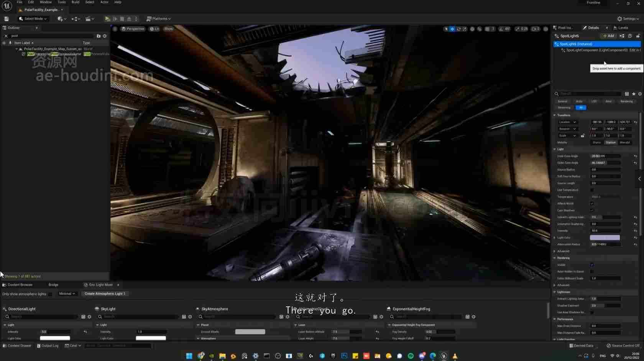
Task: Set mobility to Movable
Action: [x=625, y=143]
